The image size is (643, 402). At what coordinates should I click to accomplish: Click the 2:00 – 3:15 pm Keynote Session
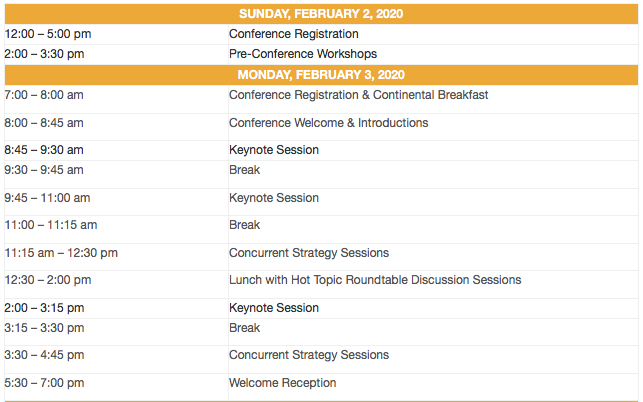click(274, 308)
